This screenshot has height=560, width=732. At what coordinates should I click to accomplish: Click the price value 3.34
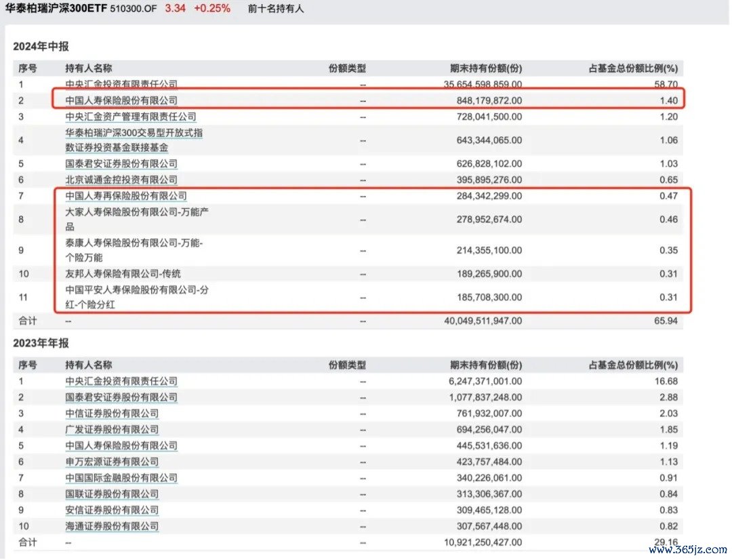pyautogui.click(x=175, y=8)
